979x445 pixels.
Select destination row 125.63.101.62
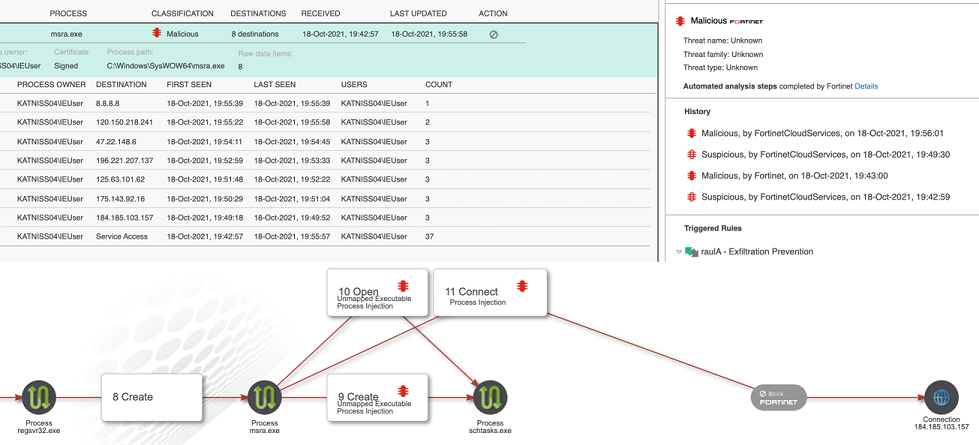[326, 180]
